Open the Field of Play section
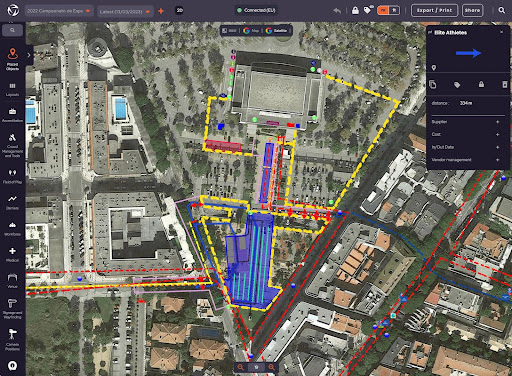This screenshot has height=376, width=512. point(12,177)
